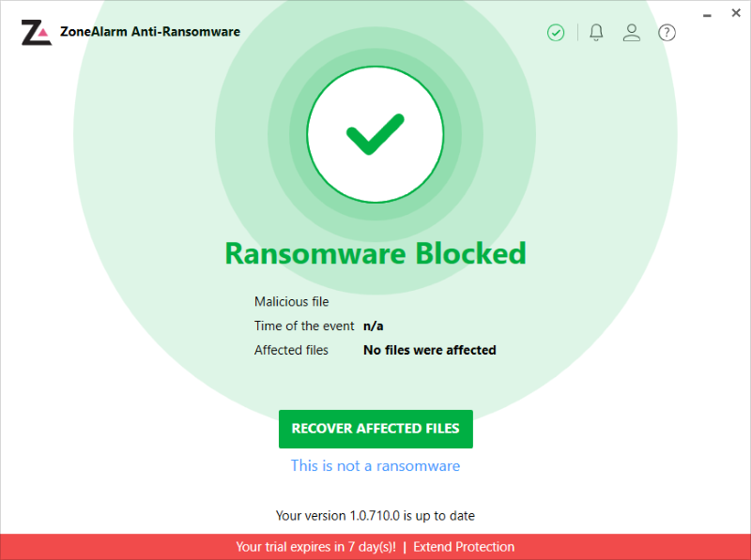Click the trial expires in 7 days notice
This screenshot has height=560, width=751.
[315, 547]
